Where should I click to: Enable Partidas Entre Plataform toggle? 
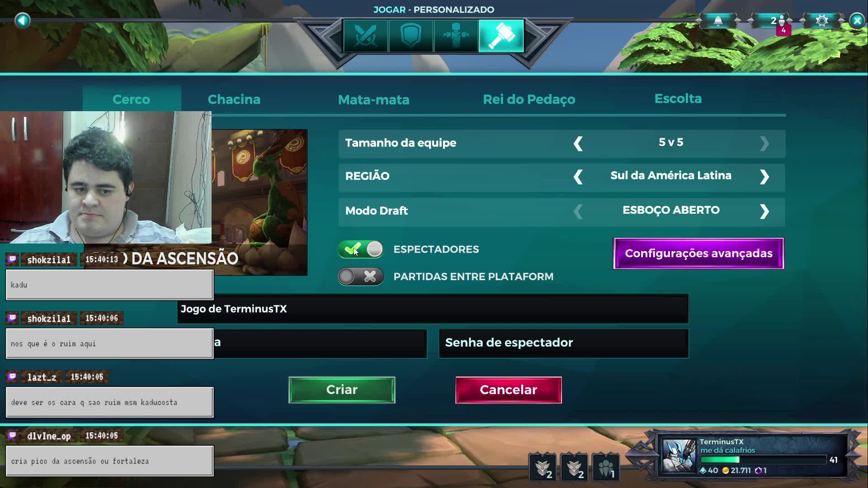point(360,277)
